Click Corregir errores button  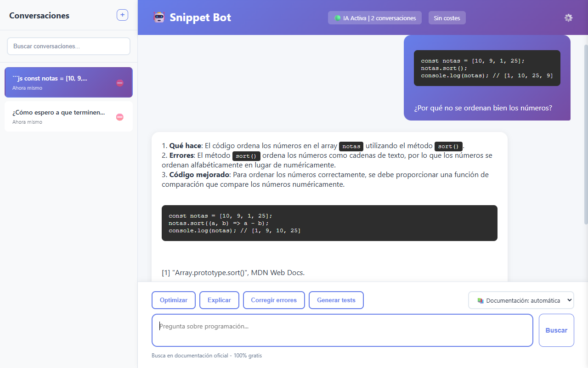coord(274,300)
